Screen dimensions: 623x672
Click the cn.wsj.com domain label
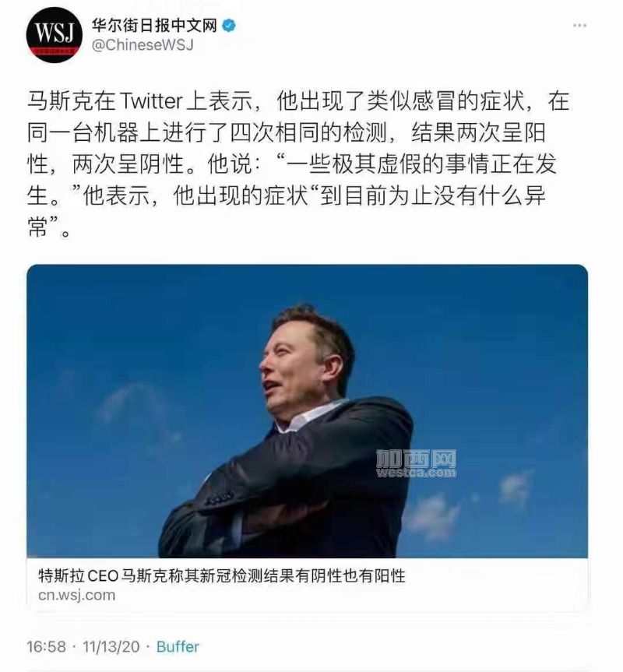(76, 595)
